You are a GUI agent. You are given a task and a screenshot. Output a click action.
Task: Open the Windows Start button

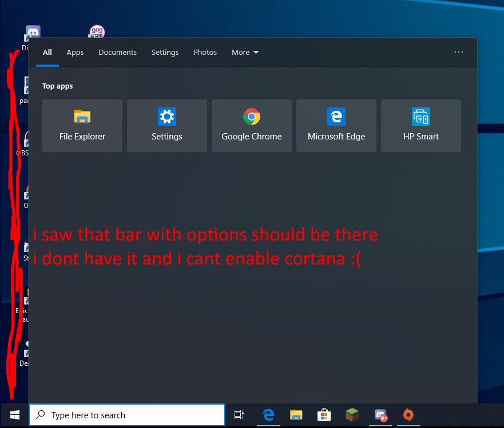pos(15,415)
